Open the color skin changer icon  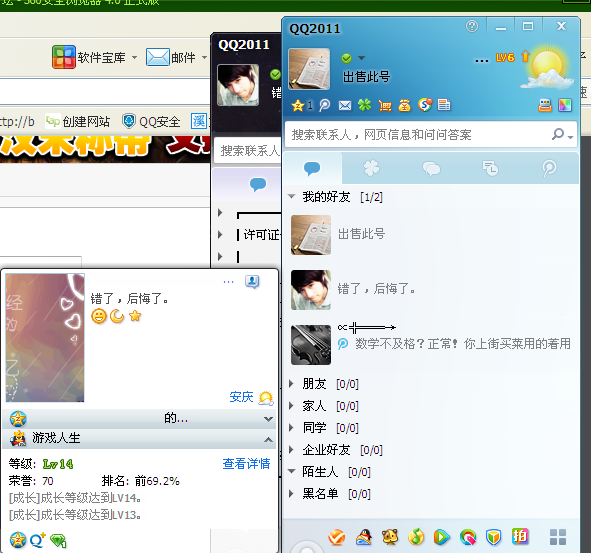(x=565, y=105)
